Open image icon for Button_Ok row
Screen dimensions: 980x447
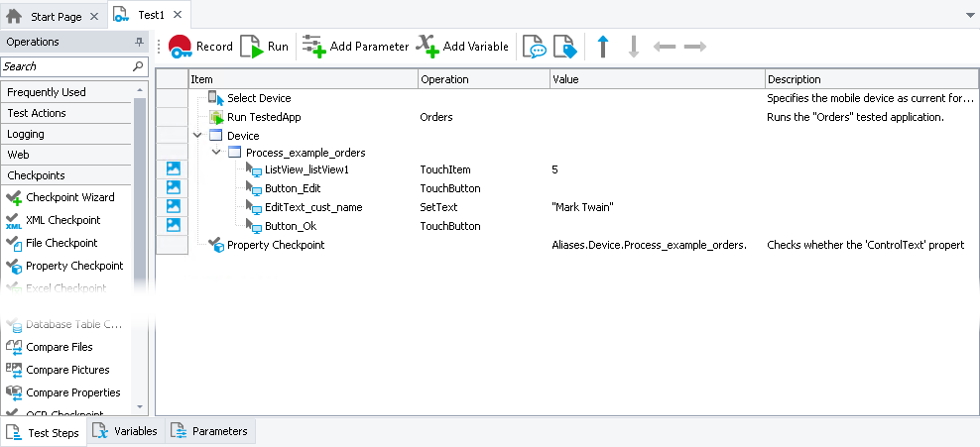(x=173, y=225)
